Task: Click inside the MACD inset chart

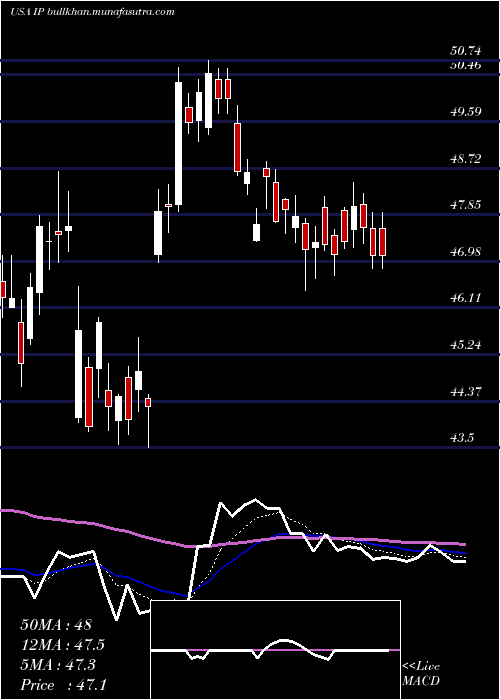Action: 275,650
